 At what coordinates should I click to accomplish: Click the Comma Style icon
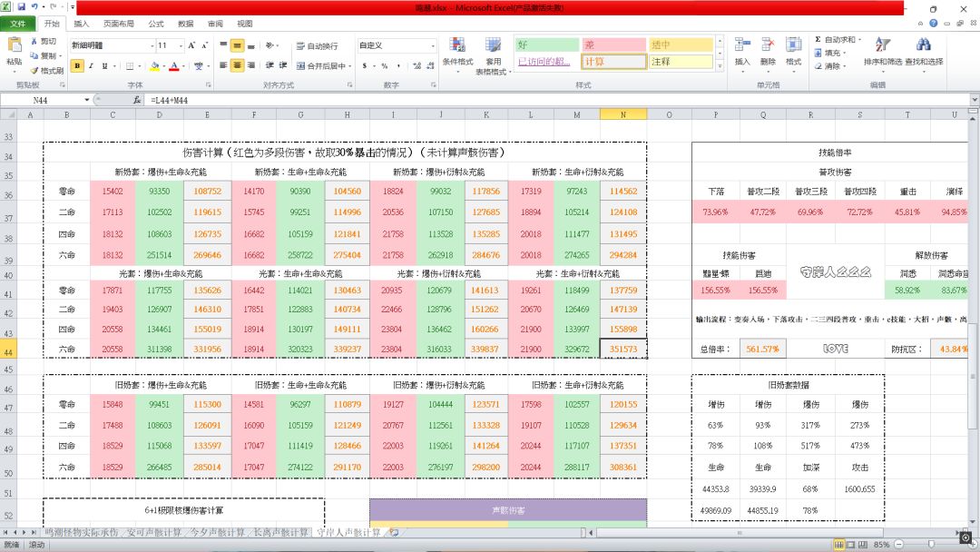coord(398,65)
